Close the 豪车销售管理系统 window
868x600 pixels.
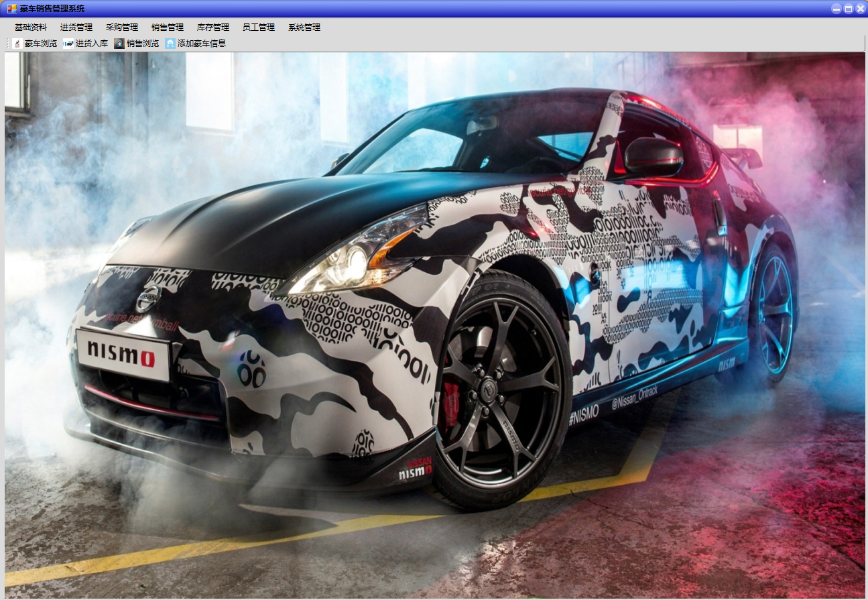[x=860, y=9]
